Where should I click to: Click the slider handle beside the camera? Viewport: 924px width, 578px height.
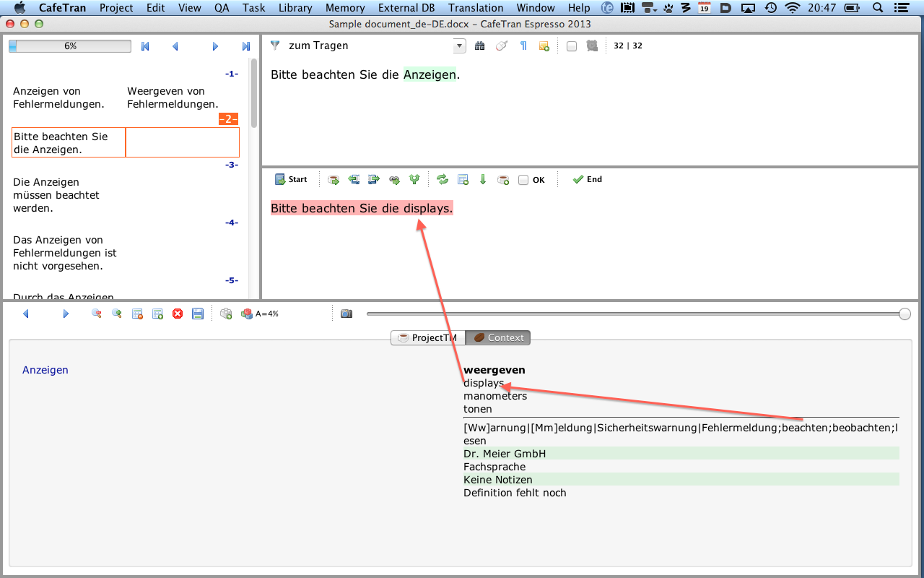point(905,314)
